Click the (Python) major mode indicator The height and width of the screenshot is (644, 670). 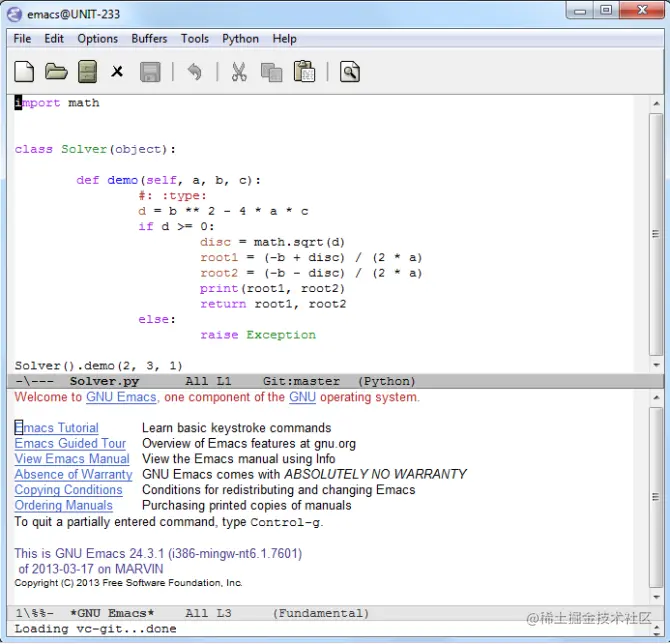click(x=387, y=381)
